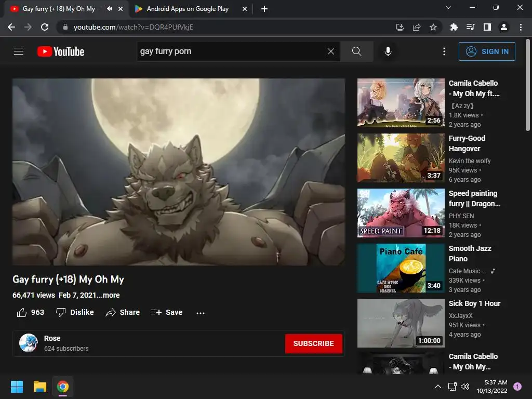Open volume icon in system tray

click(465, 387)
